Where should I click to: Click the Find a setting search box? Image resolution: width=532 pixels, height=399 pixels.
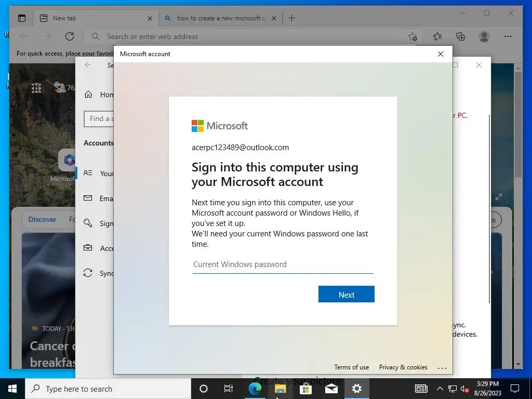point(99,119)
